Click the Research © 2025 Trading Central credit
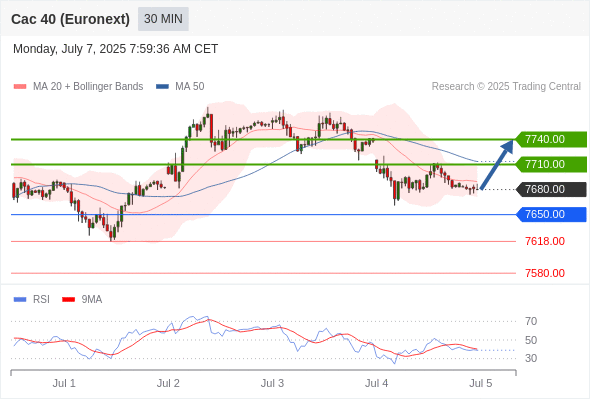 pos(506,87)
